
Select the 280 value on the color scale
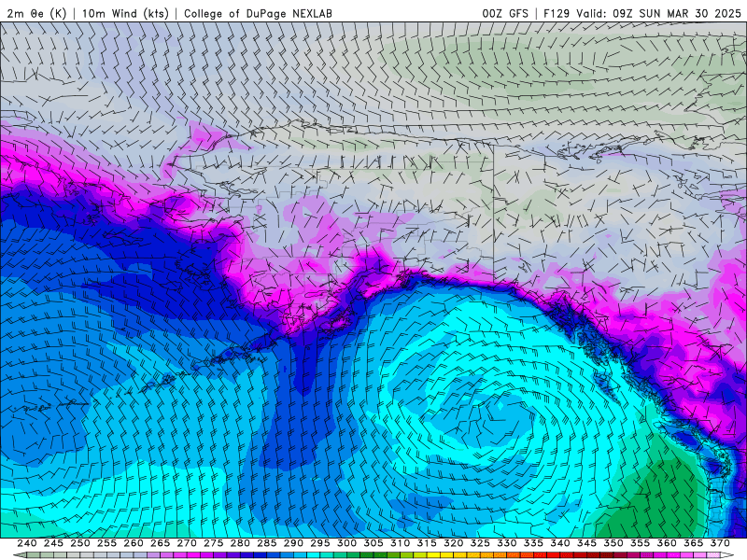coord(240,543)
